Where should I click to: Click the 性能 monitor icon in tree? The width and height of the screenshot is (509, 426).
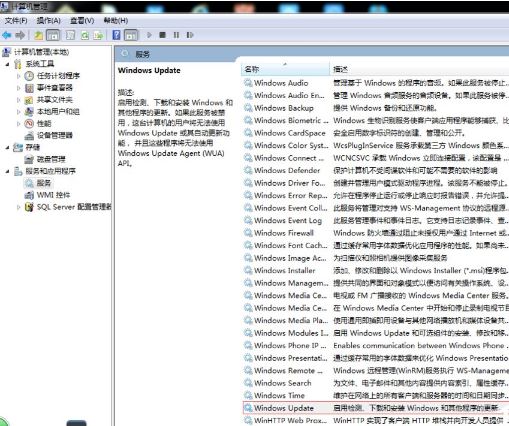(x=29, y=124)
